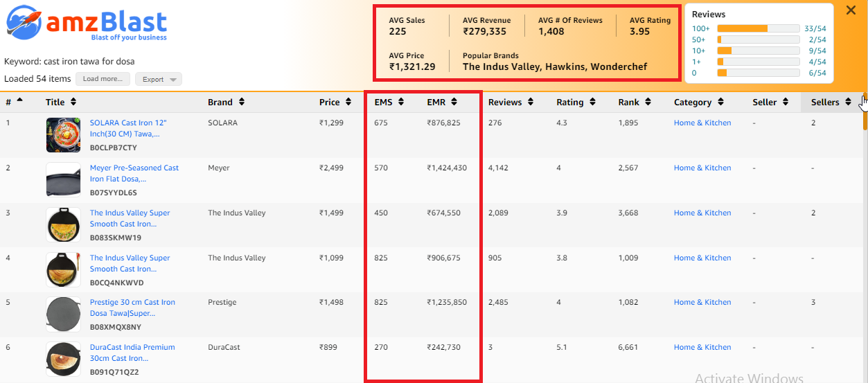The height and width of the screenshot is (383, 868).
Task: Sort table by Sellers column
Action: click(849, 102)
